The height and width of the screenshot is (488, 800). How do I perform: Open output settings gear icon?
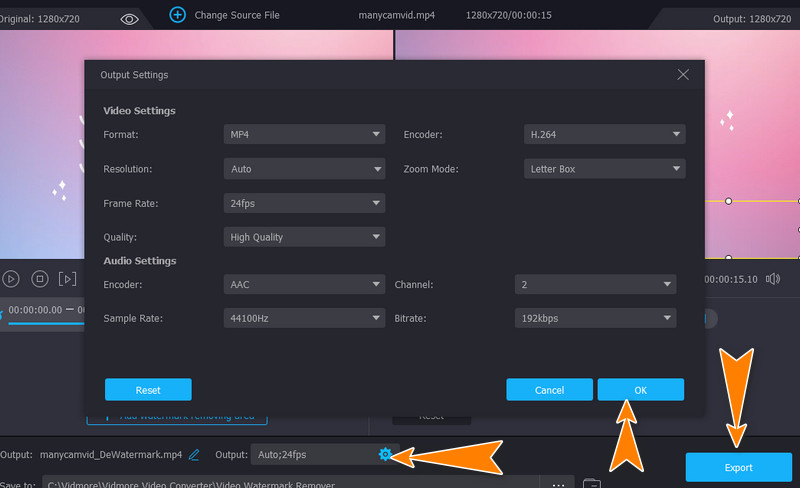pyautogui.click(x=385, y=454)
